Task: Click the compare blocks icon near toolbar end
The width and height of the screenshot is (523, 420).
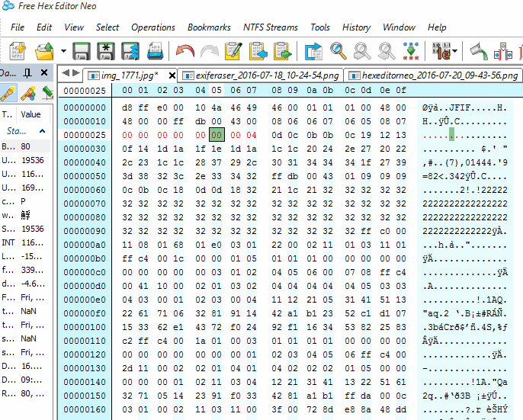Action: pos(503,51)
